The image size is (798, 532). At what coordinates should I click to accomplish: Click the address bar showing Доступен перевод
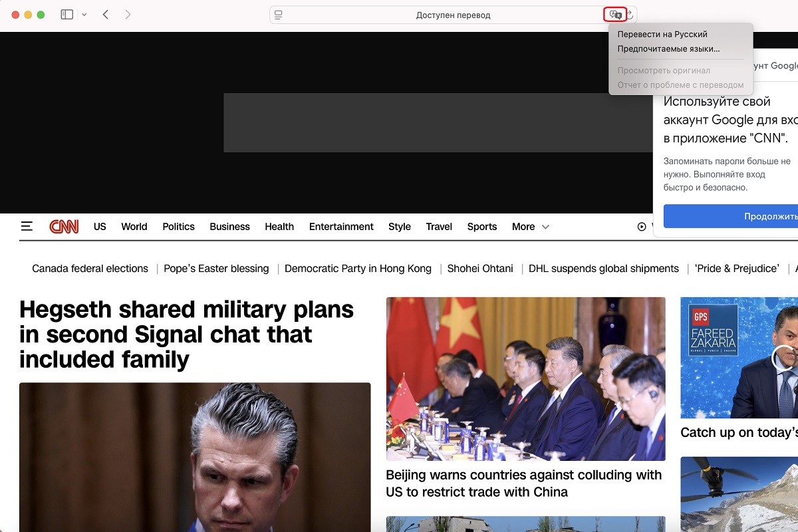coord(453,15)
